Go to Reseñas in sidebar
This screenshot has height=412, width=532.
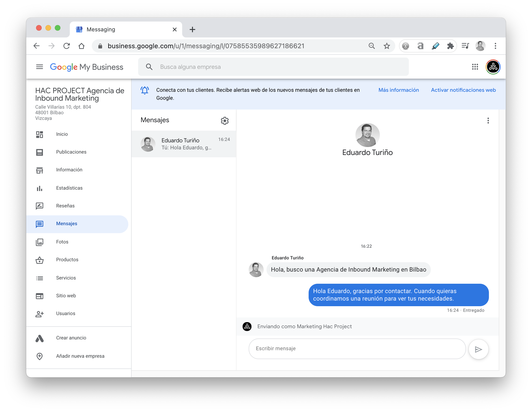pyautogui.click(x=65, y=206)
